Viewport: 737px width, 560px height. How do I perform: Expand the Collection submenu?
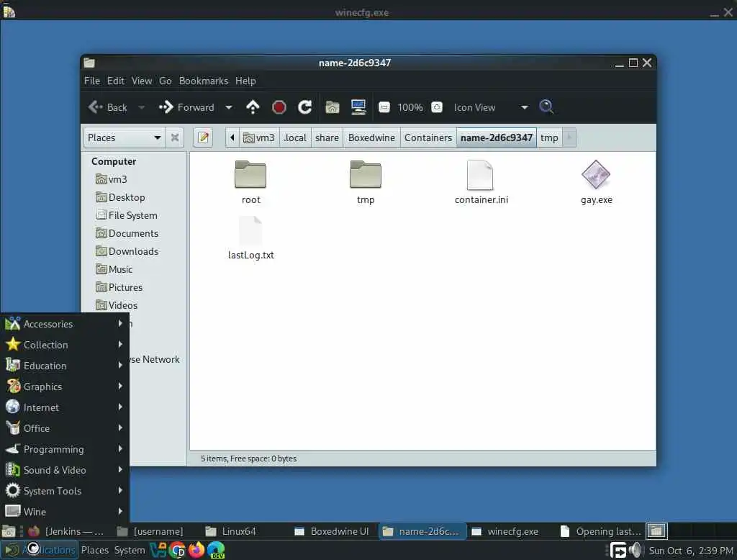coord(65,345)
